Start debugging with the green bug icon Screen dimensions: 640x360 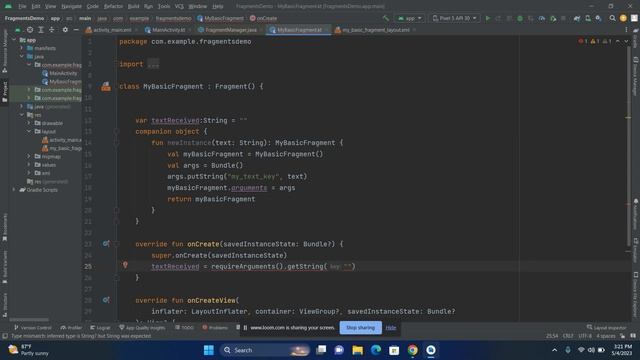[x=520, y=18]
